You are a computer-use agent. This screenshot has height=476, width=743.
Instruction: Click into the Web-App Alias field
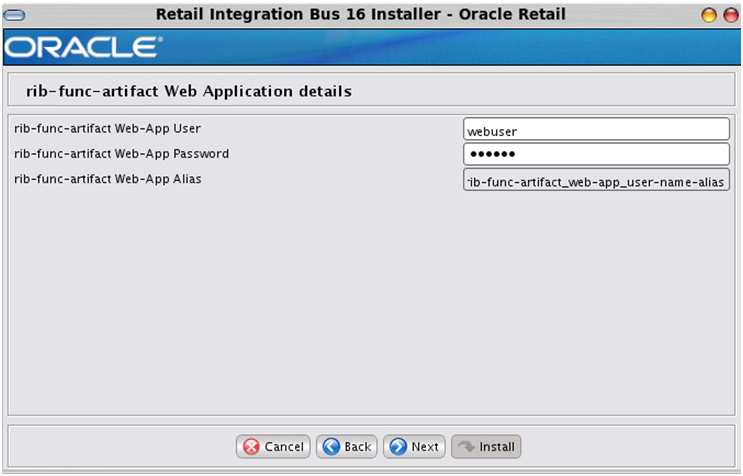click(596, 180)
